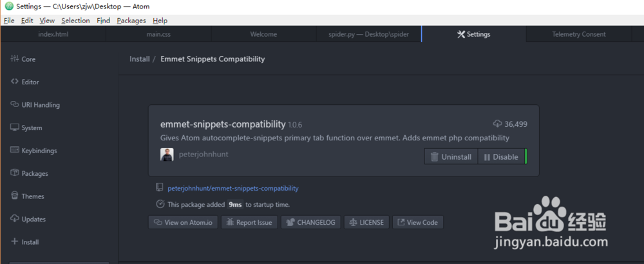This screenshot has width=644, height=264.
Task: Switch to the spider.py tab
Action: 369,35
